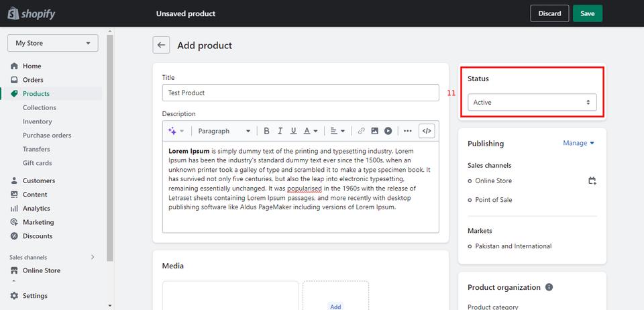Viewport: 644px width, 310px height.
Task: Open the Status dropdown showing Active
Action: click(532, 102)
